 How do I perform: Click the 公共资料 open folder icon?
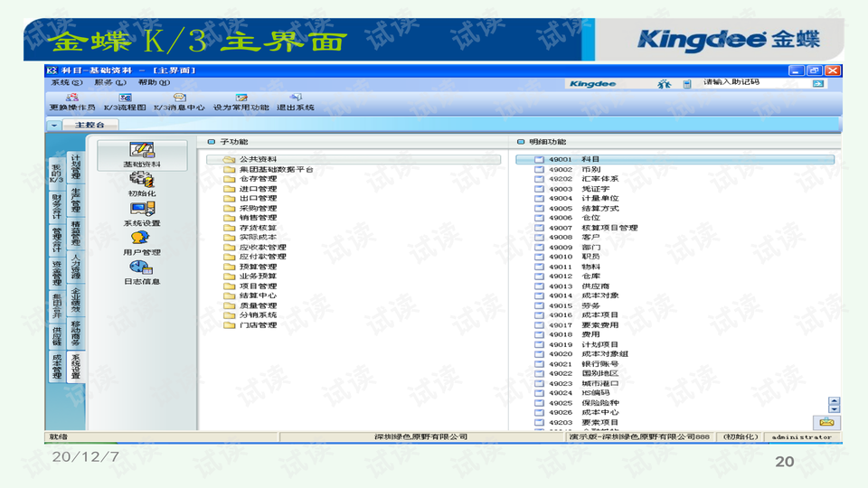229,159
